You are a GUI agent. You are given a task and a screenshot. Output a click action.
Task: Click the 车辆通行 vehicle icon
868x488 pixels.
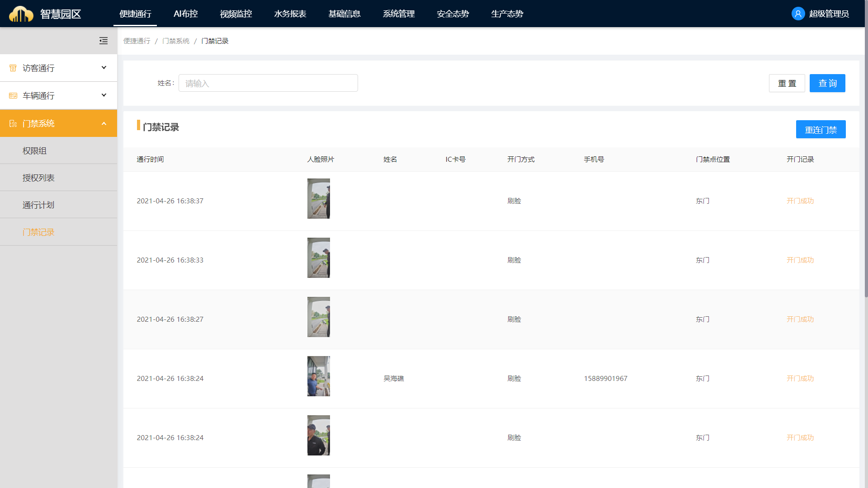[x=13, y=96]
